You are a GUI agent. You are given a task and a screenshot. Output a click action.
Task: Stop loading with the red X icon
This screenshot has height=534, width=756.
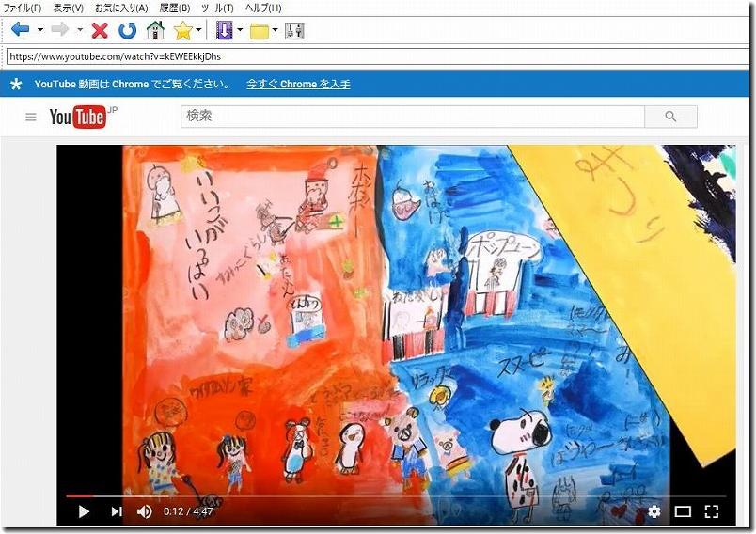click(x=100, y=31)
